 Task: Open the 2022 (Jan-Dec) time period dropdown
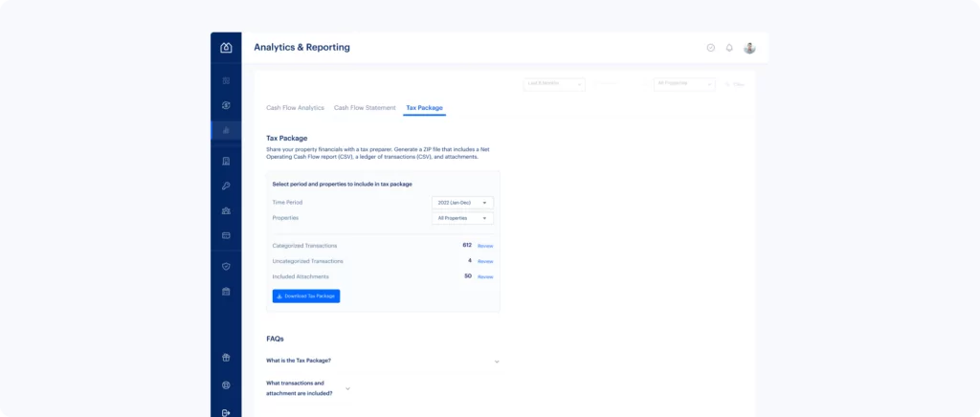[462, 203]
